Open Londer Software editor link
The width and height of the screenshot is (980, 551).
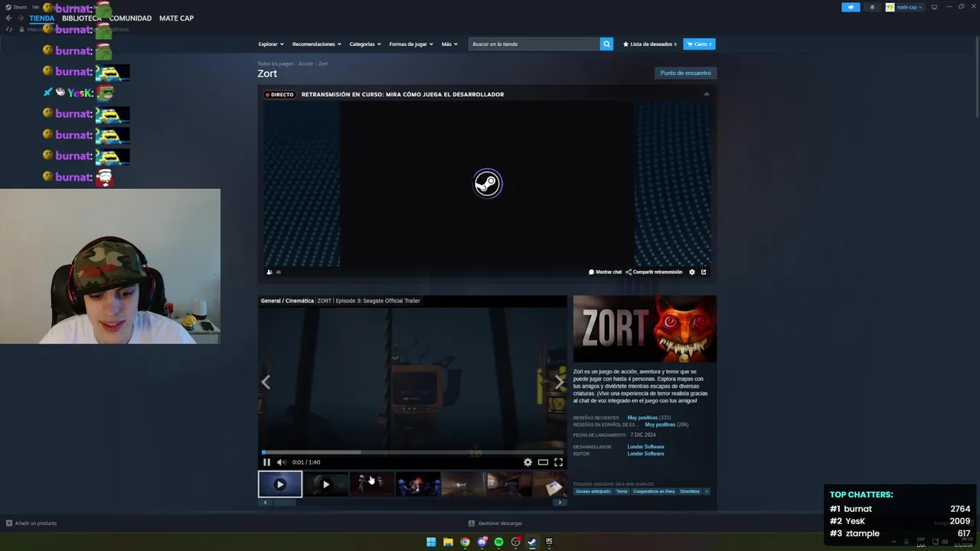(x=645, y=454)
